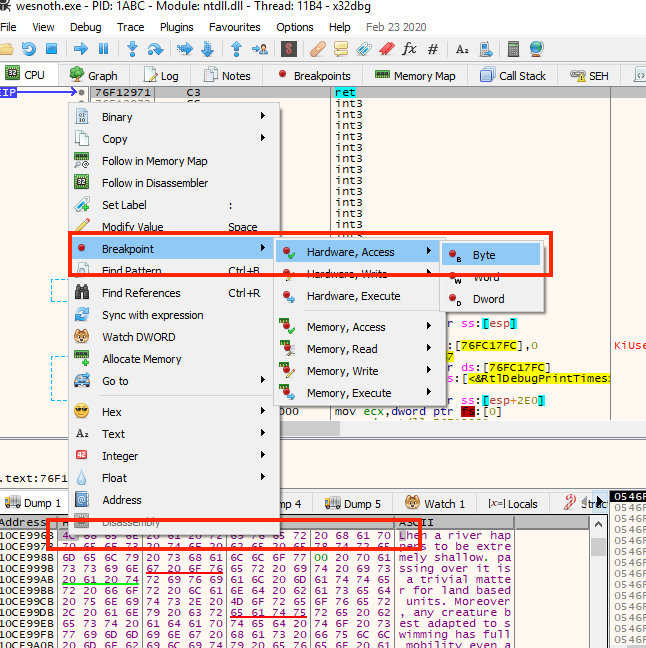Click the Intermodular calls toolbar icon
This screenshot has width=646, height=648.
(486, 49)
